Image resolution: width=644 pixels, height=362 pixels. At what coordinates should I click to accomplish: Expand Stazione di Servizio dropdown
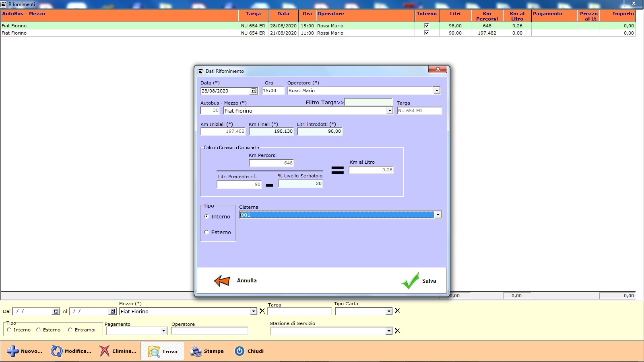[389, 331]
